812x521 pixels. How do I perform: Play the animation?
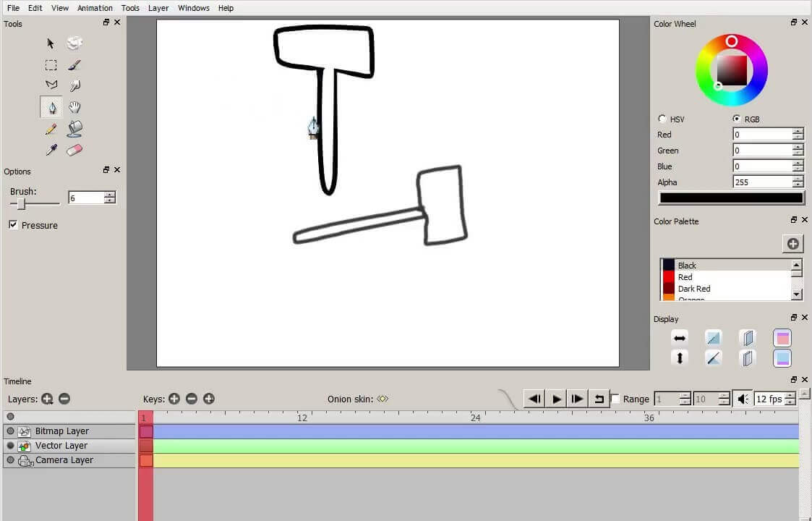tap(556, 399)
